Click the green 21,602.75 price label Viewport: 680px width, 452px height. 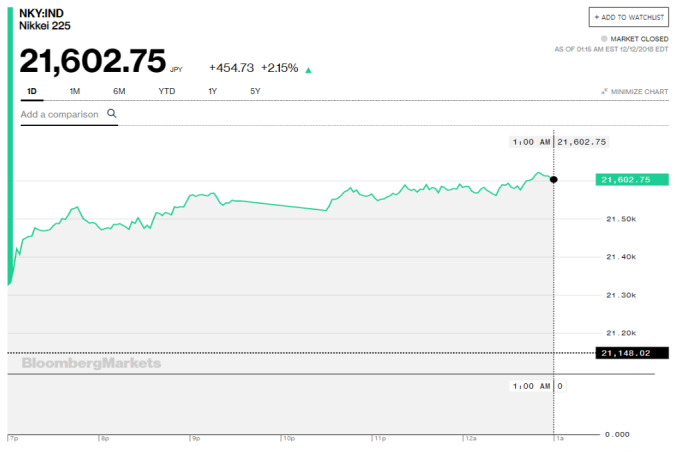632,180
